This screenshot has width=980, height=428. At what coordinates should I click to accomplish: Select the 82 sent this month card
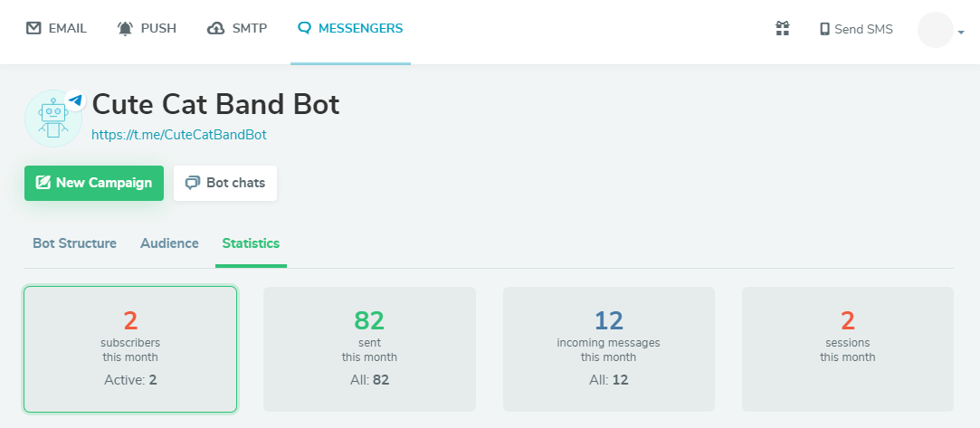369,349
